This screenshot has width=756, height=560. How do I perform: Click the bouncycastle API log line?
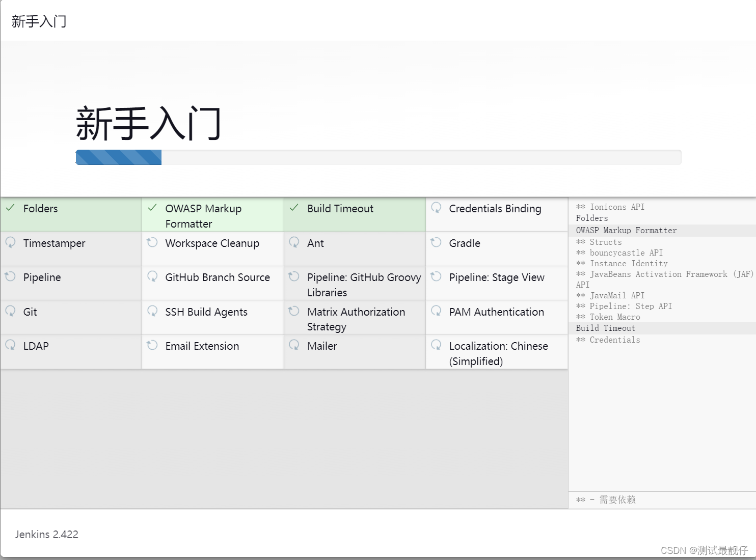pos(619,253)
